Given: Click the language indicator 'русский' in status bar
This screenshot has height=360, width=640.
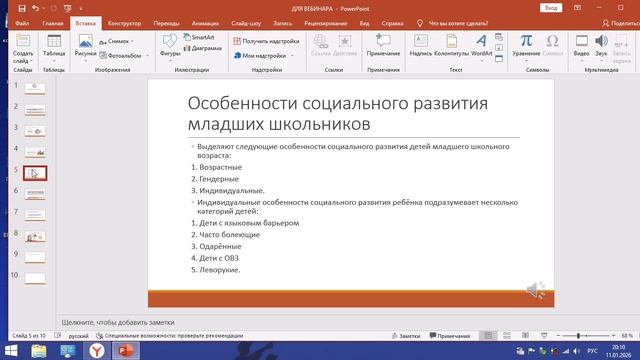Looking at the screenshot, I should tap(78, 336).
